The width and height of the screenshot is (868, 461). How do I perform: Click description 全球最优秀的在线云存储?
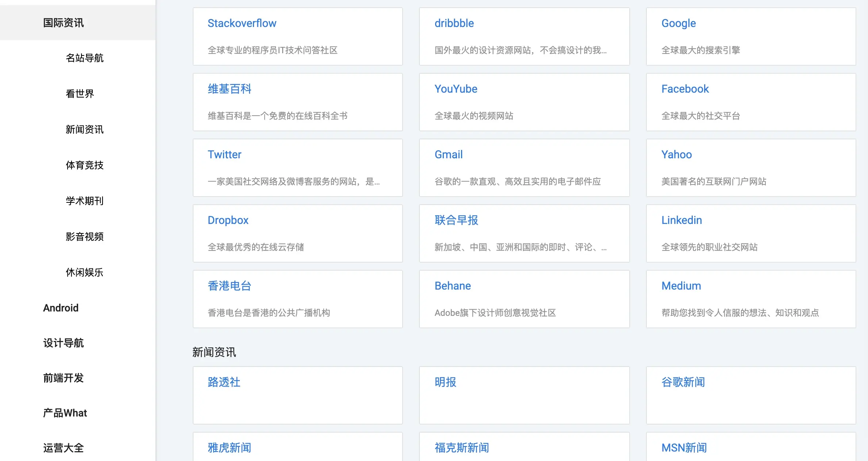pyautogui.click(x=256, y=247)
